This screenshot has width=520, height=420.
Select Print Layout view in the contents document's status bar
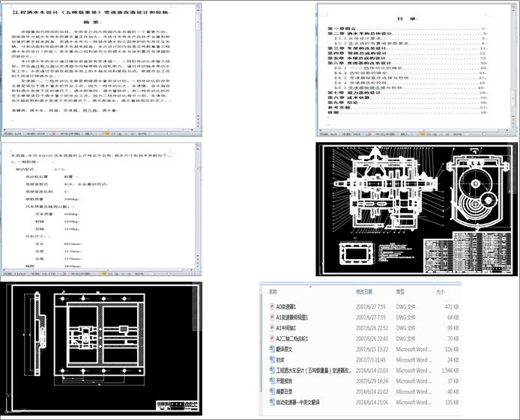point(422,134)
